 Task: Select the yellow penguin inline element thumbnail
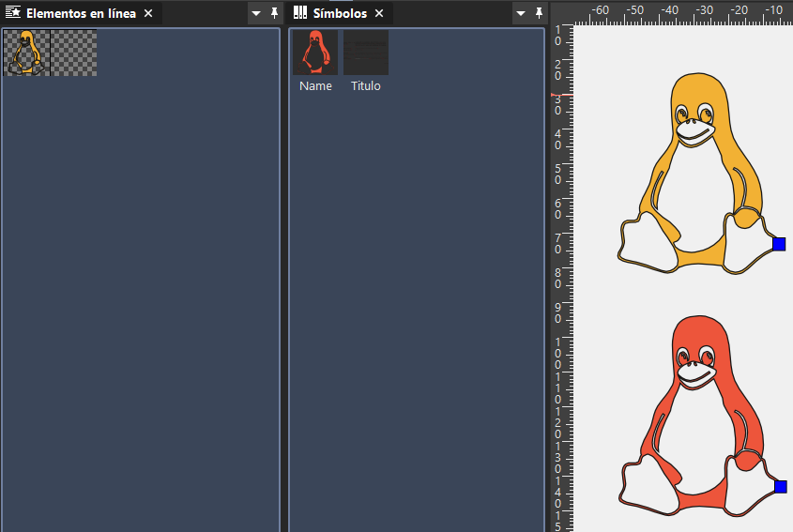pos(27,53)
